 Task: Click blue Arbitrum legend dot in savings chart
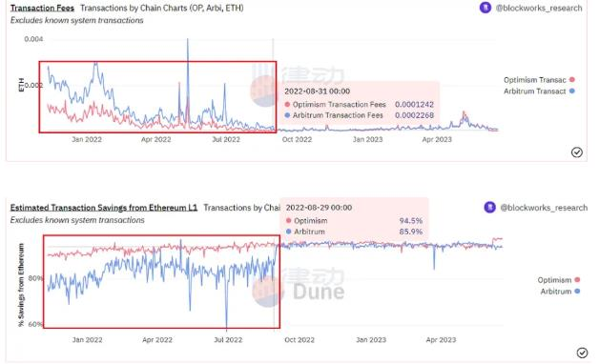(x=577, y=292)
